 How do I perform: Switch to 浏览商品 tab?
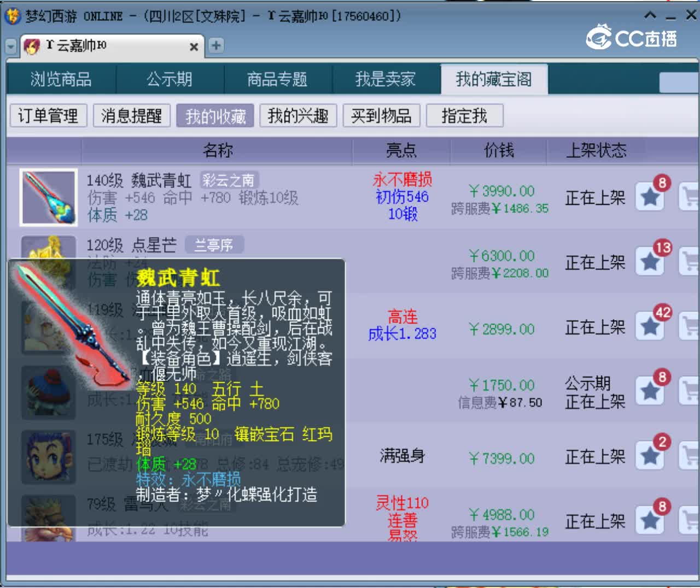(61, 79)
